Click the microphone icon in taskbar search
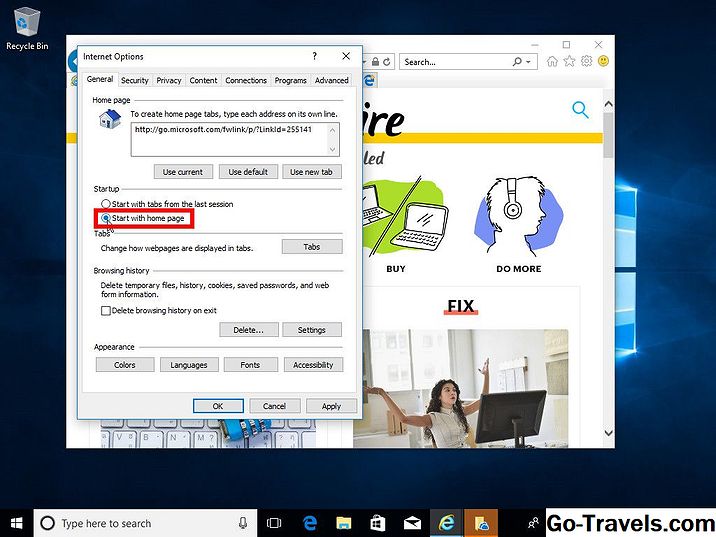 [243, 523]
